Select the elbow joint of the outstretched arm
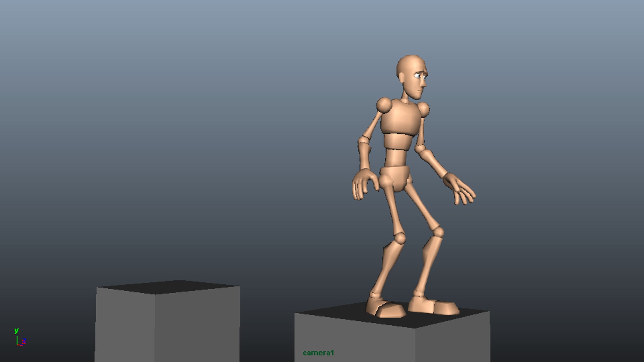 click(419, 148)
